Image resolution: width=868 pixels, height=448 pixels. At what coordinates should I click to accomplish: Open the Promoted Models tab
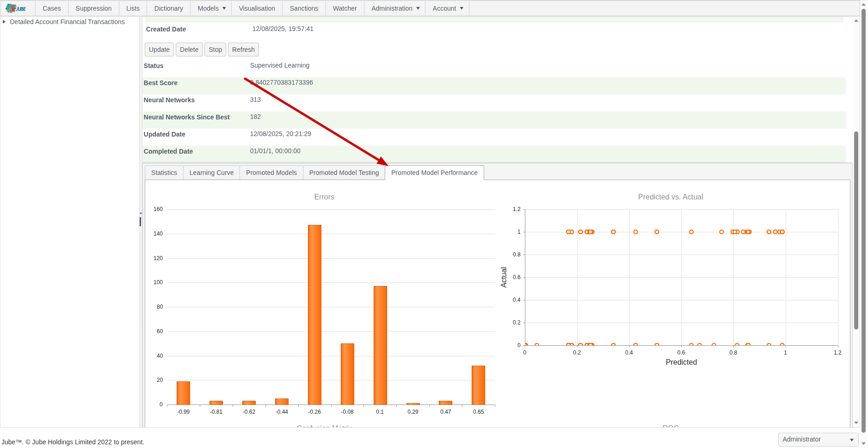pos(271,173)
